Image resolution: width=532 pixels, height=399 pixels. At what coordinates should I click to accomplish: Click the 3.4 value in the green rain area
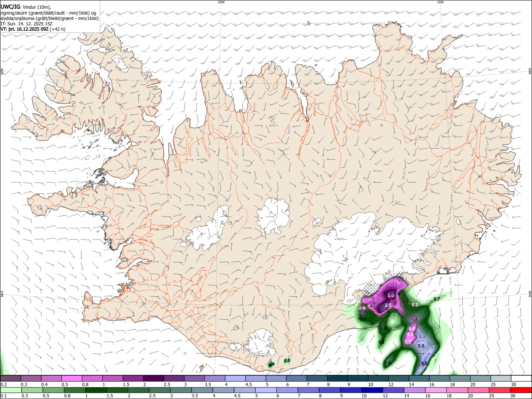(387, 363)
